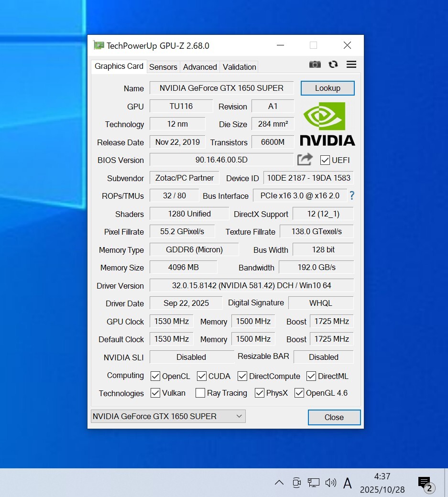The width and height of the screenshot is (448, 497).
Task: Switch to the Sensors tab
Action: pyautogui.click(x=163, y=67)
